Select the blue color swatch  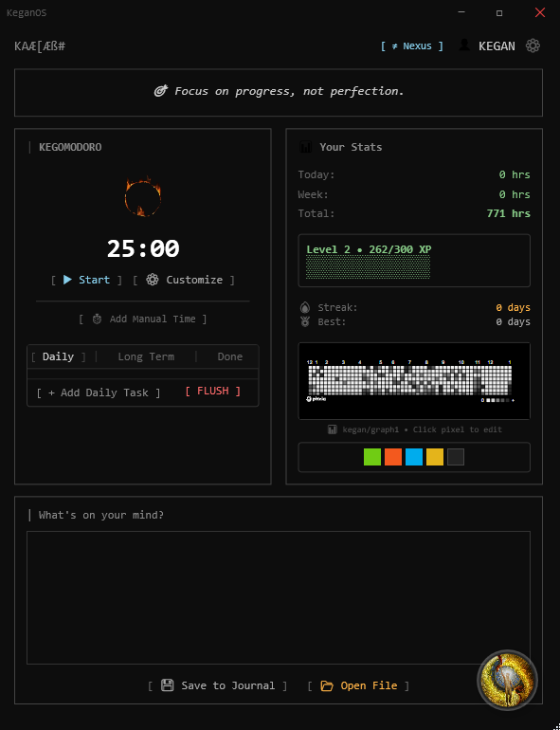click(x=414, y=457)
